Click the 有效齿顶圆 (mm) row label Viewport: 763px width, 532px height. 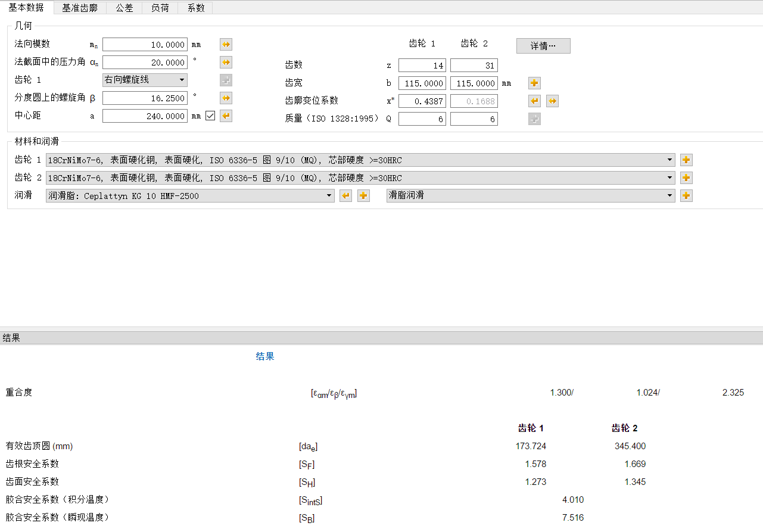[x=39, y=446]
